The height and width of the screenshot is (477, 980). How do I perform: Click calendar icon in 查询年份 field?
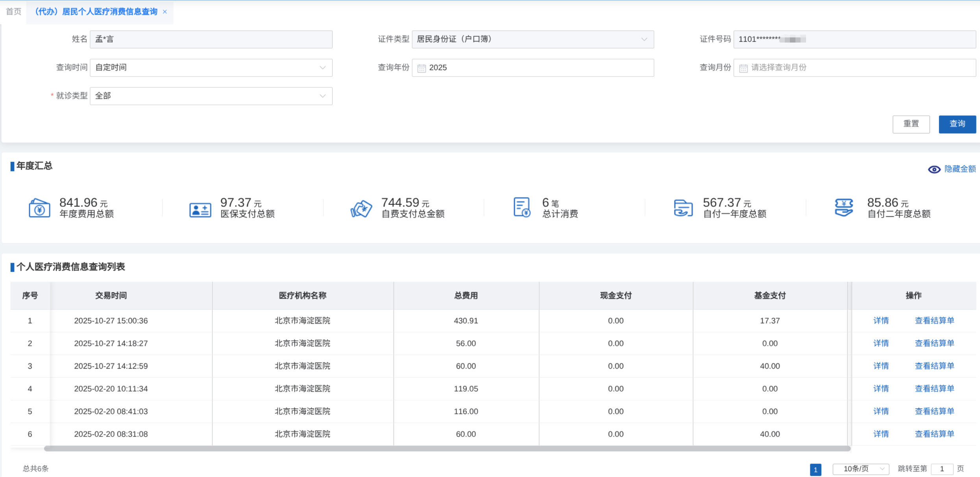[x=422, y=68]
